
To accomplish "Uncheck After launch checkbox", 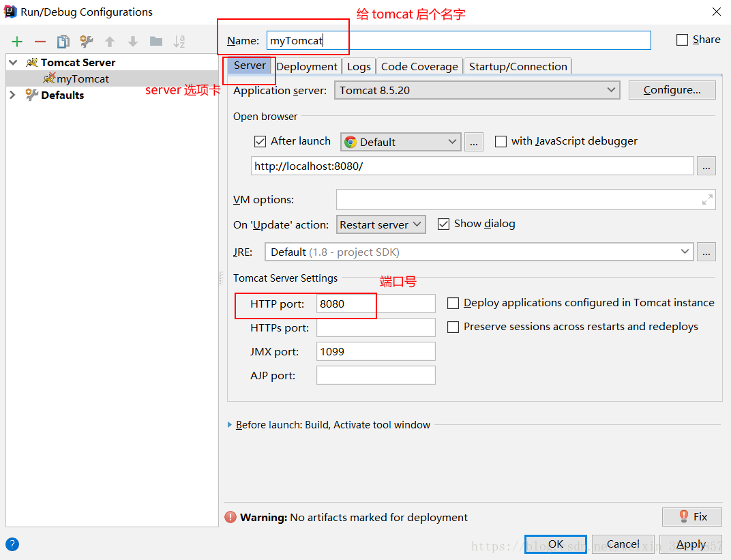I will pyautogui.click(x=260, y=141).
